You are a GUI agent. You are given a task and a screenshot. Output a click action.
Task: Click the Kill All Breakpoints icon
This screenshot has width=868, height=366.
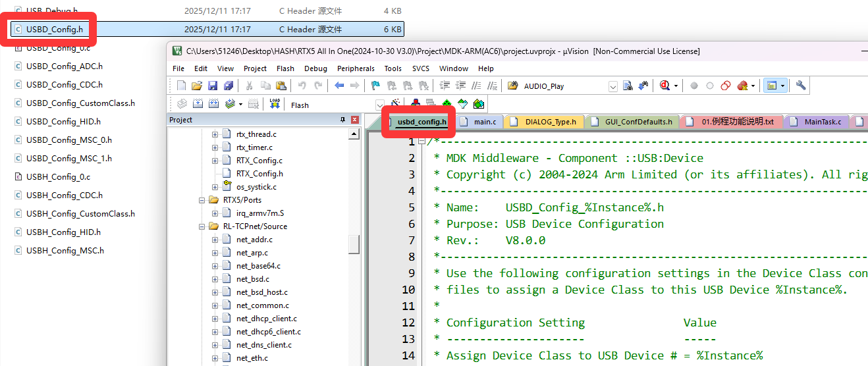click(x=743, y=86)
